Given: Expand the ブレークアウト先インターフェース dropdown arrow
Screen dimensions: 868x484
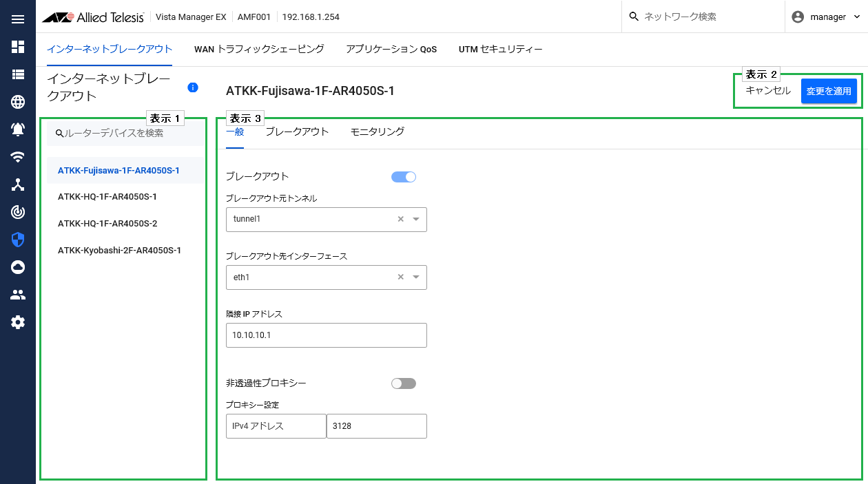Looking at the screenshot, I should (416, 277).
